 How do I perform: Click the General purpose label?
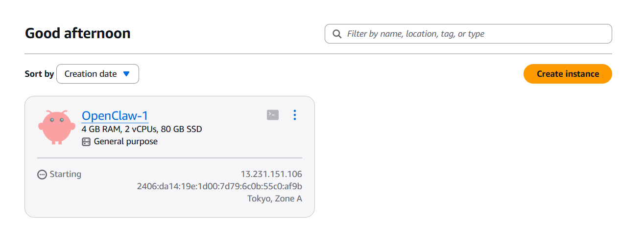[x=126, y=142]
